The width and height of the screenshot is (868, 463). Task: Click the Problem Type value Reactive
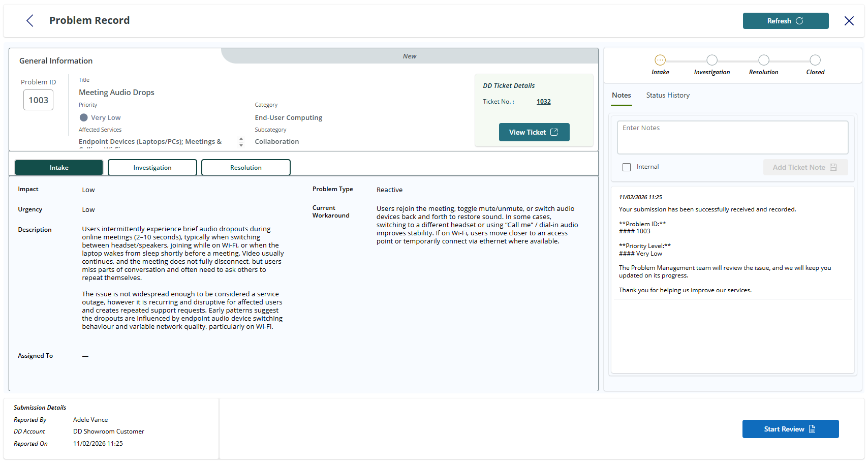click(389, 190)
